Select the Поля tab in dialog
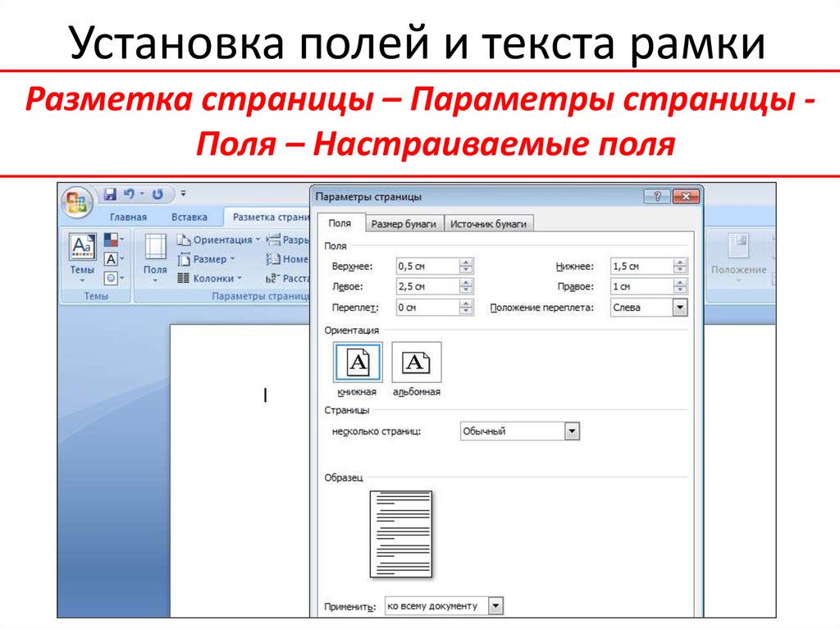This screenshot has width=840, height=629. point(340,223)
